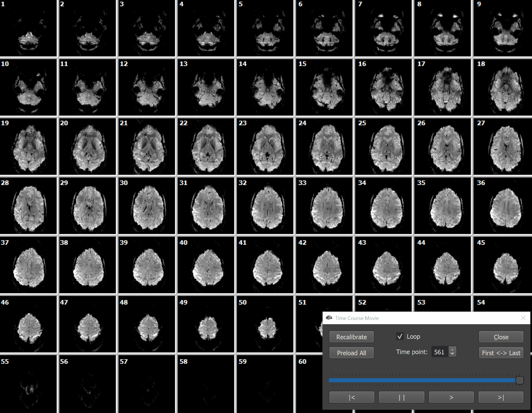Jump to first time point button
The image size is (532, 413).
click(352, 397)
